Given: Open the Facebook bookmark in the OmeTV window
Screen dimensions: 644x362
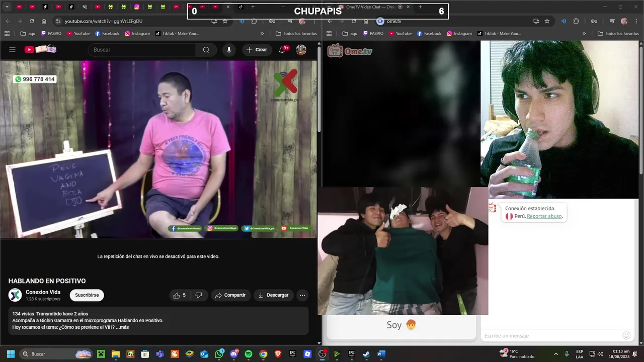Looking at the screenshot, I should [x=429, y=34].
